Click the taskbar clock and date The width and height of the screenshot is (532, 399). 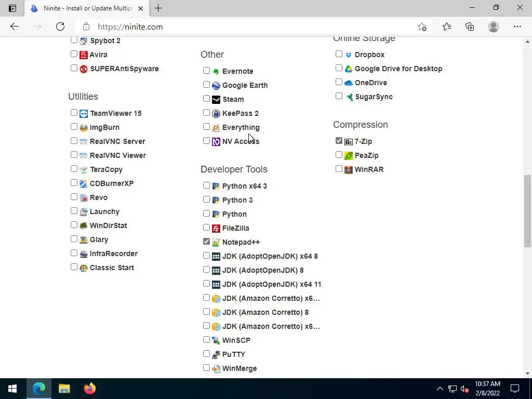pyautogui.click(x=487, y=389)
